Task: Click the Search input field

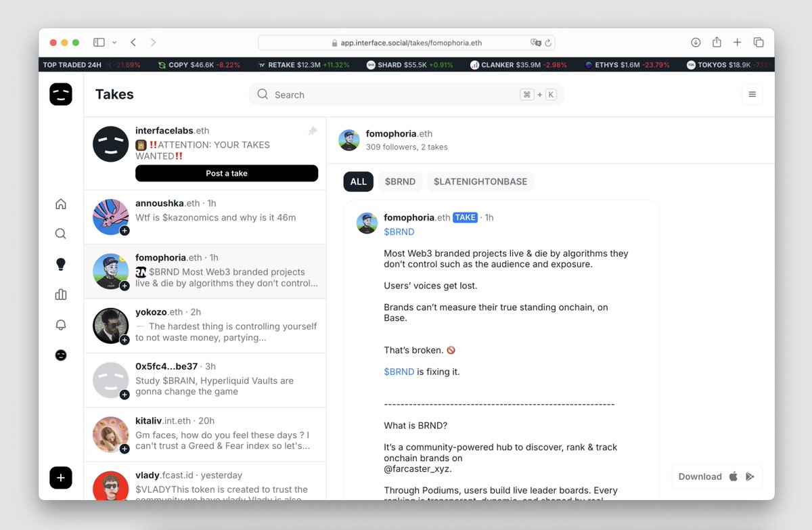Action: 406,95
